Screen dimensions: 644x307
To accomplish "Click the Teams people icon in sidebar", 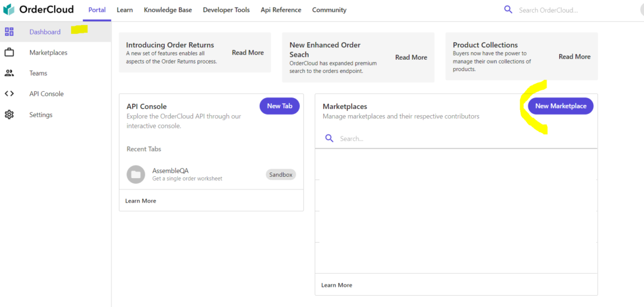I will 9,73.
